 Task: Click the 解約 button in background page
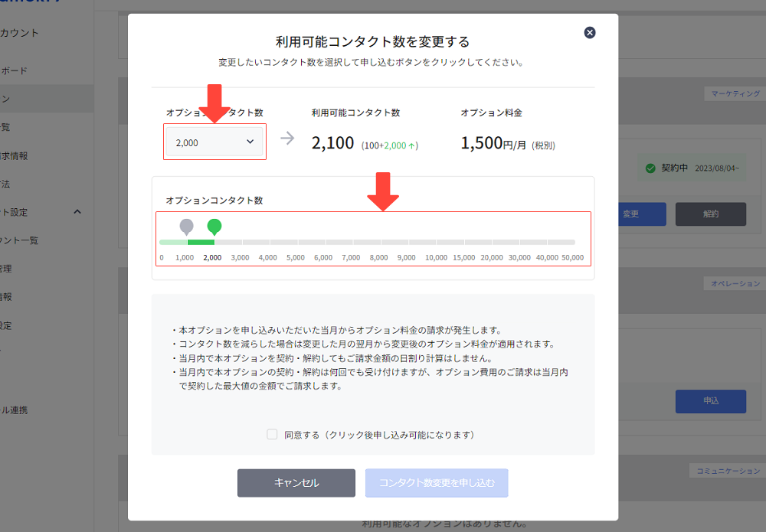click(710, 214)
